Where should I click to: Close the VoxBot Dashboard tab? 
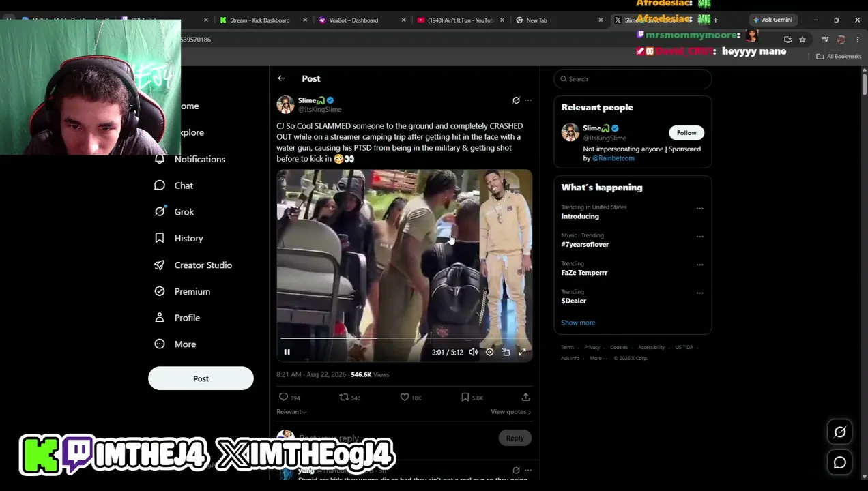point(403,20)
